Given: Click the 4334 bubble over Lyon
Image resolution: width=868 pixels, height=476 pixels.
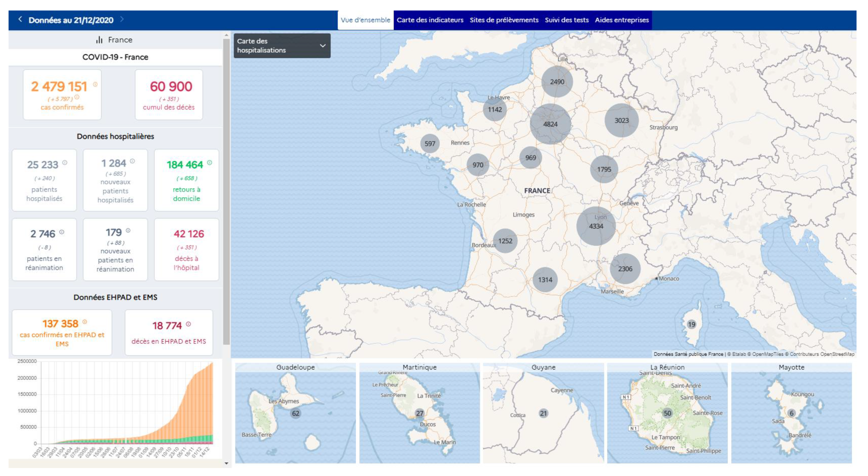Looking at the screenshot, I should coord(596,226).
